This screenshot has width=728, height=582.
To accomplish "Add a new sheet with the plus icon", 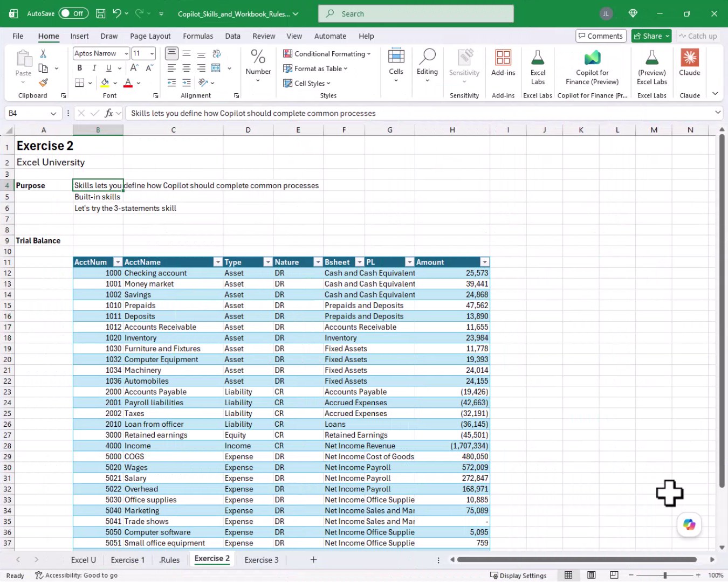I will [x=313, y=559].
